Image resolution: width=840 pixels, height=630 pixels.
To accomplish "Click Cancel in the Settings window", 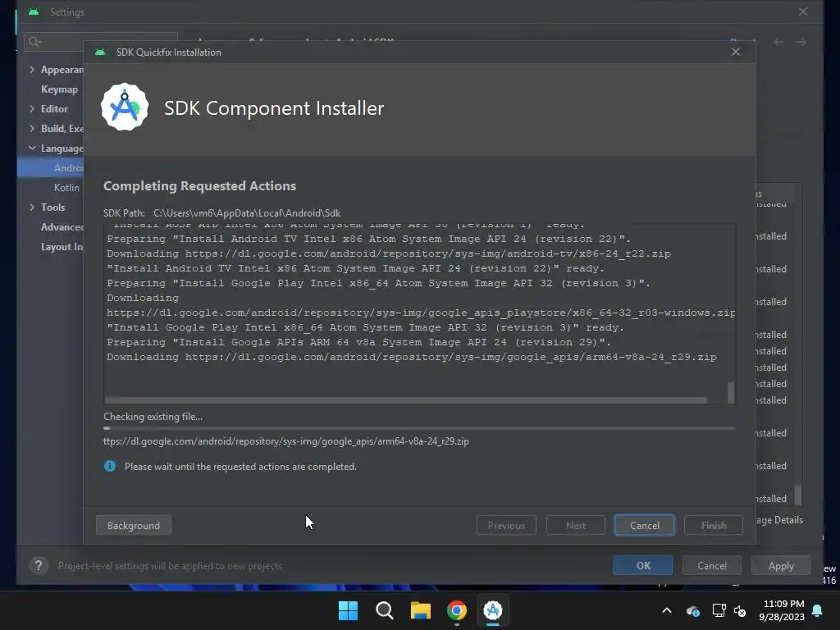I will point(712,566).
